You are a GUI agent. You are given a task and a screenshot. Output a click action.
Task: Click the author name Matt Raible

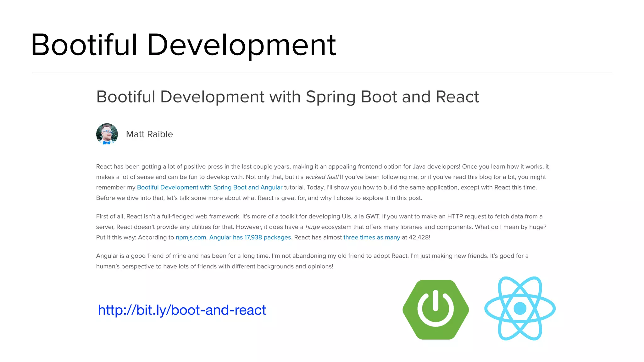pos(149,134)
